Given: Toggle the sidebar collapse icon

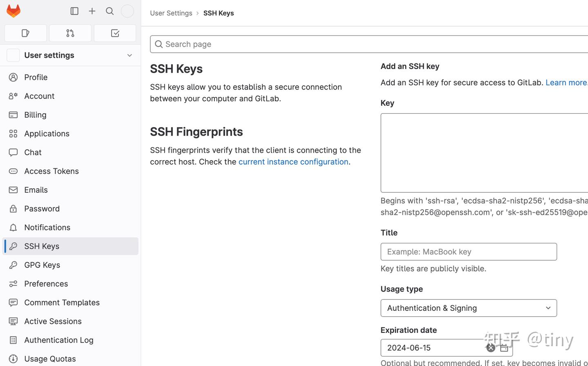Looking at the screenshot, I should 74,11.
